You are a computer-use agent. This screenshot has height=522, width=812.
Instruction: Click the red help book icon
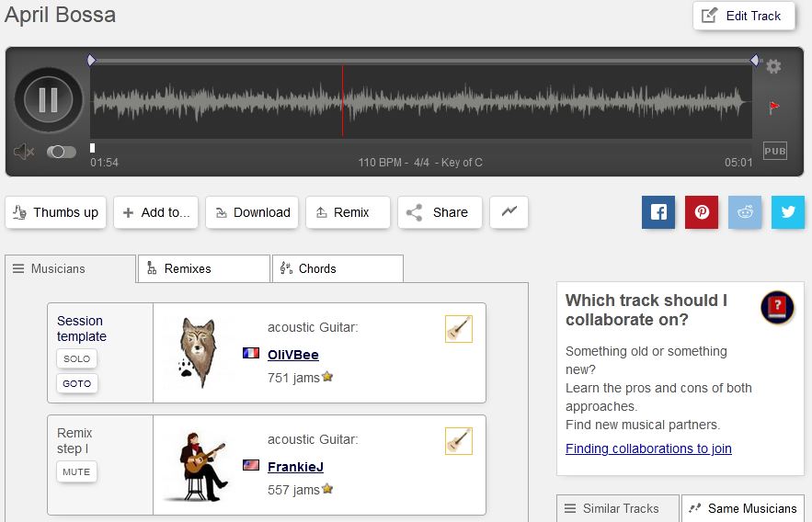[x=777, y=307]
